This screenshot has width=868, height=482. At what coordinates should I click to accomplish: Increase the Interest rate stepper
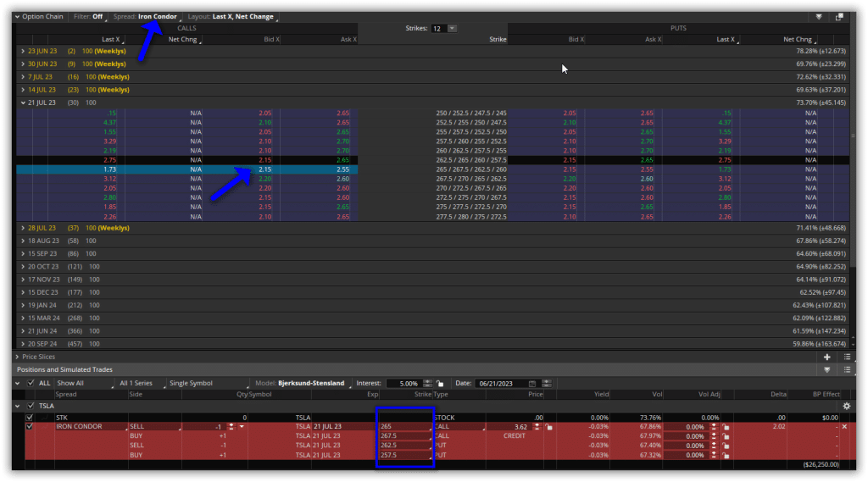point(427,381)
